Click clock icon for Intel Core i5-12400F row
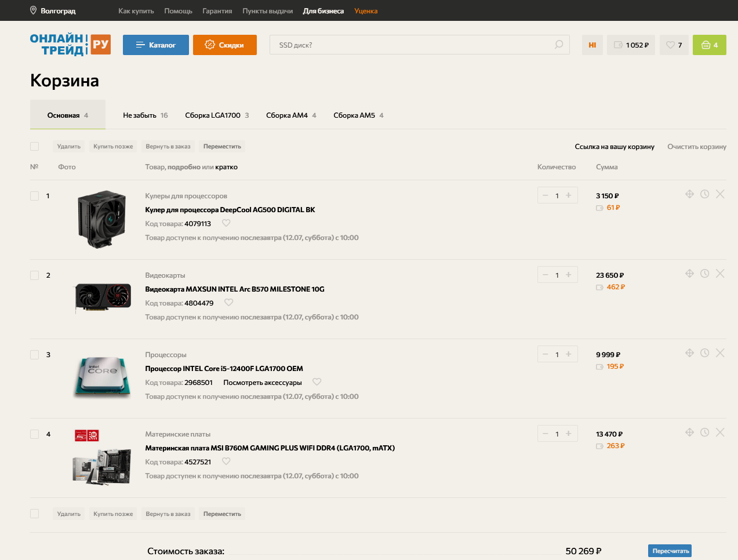Image resolution: width=738 pixels, height=560 pixels. click(x=704, y=353)
